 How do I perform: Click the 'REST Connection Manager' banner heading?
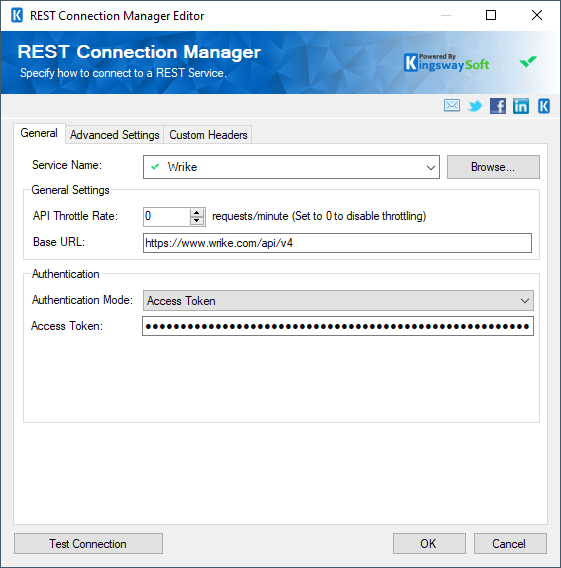139,52
